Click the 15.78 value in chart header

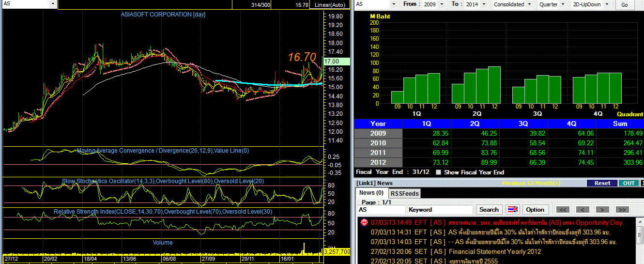302,4
